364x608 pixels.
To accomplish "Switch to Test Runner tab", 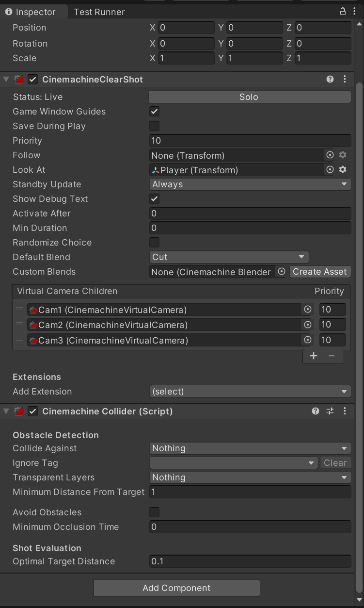I will [x=99, y=12].
